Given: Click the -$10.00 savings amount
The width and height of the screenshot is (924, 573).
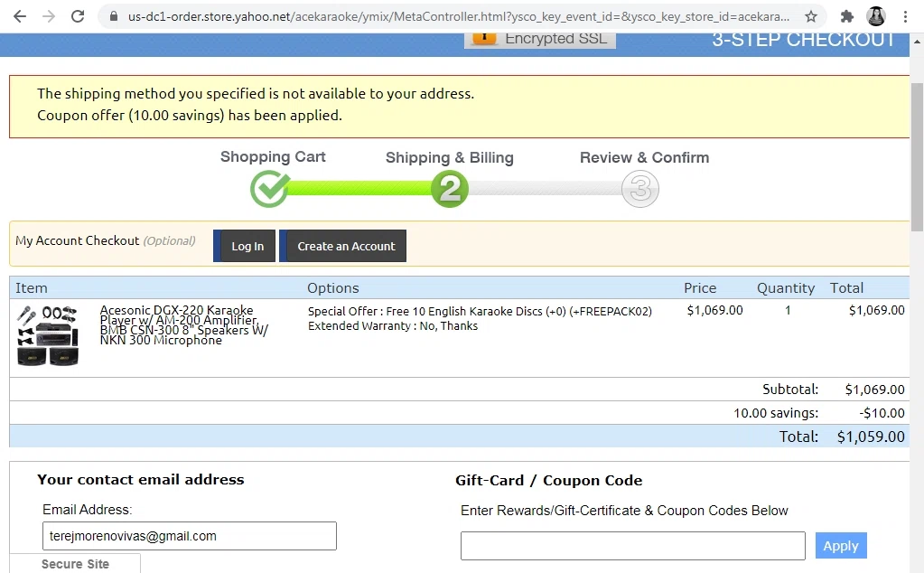Looking at the screenshot, I should click(x=882, y=413).
